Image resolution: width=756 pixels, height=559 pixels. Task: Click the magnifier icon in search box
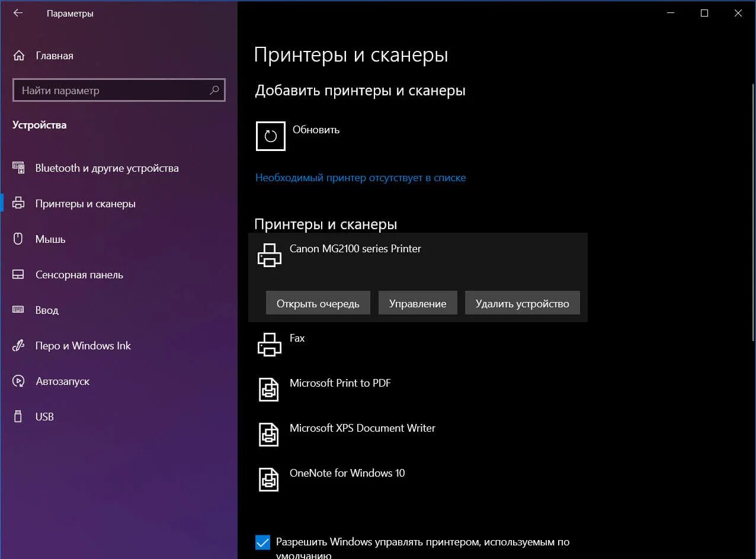pyautogui.click(x=214, y=91)
